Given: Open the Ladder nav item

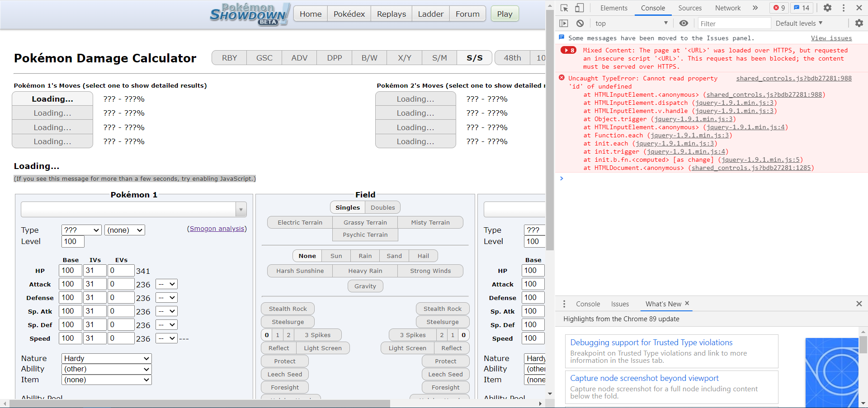Looking at the screenshot, I should tap(430, 14).
